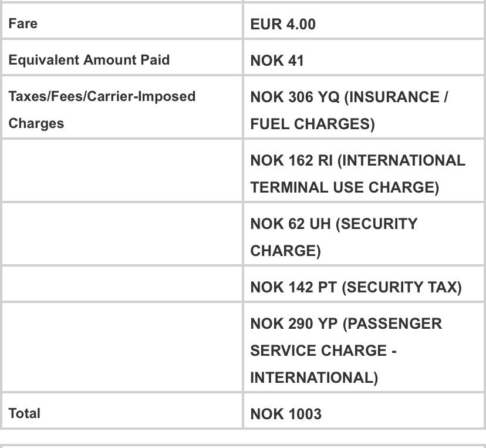Click the empty cell beside RI charge
Screen dimensions: 486x448
[122, 170]
